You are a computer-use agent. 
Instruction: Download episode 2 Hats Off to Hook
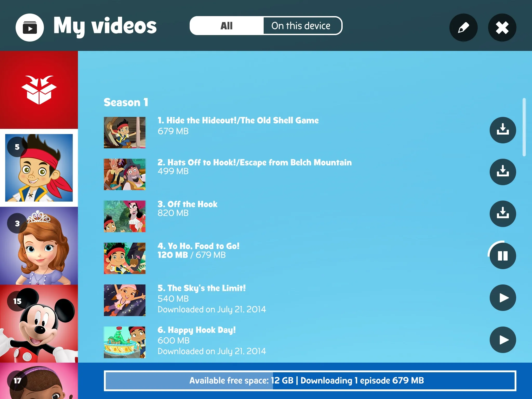click(x=503, y=172)
